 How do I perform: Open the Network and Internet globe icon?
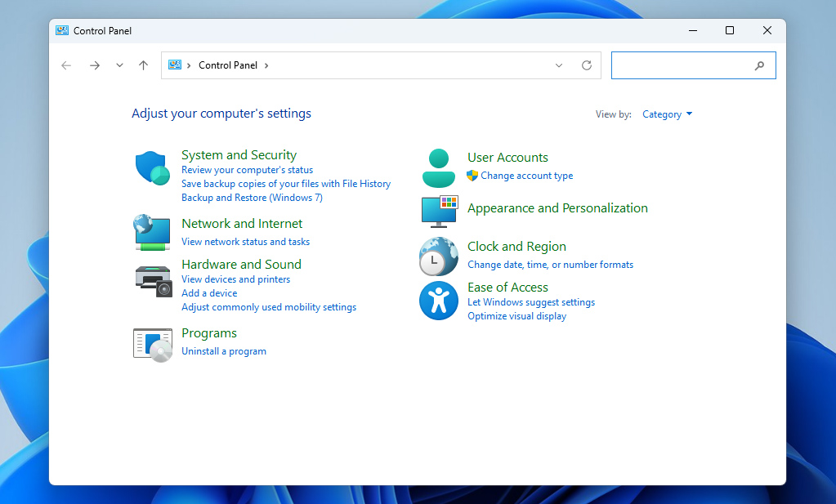[152, 232]
